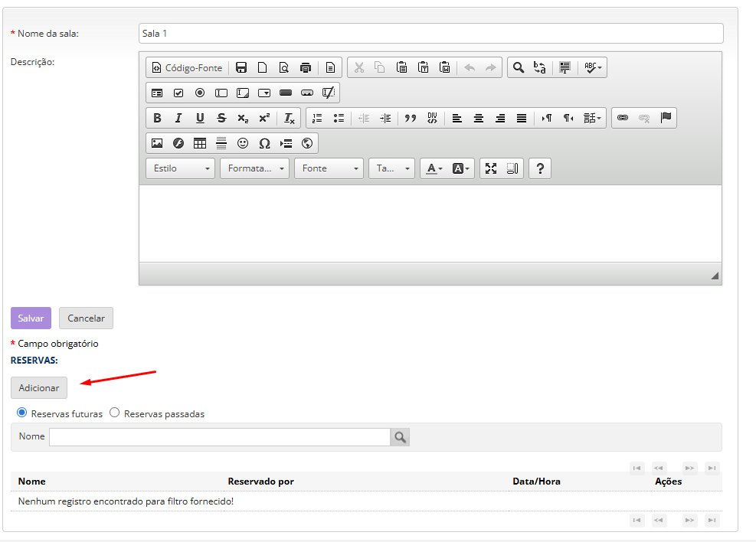Select the Reservas passadas radio button

(115, 413)
